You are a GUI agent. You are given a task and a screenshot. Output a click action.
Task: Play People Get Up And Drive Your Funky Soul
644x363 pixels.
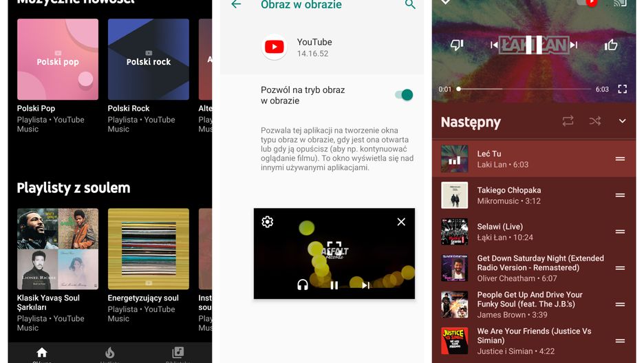(x=534, y=304)
